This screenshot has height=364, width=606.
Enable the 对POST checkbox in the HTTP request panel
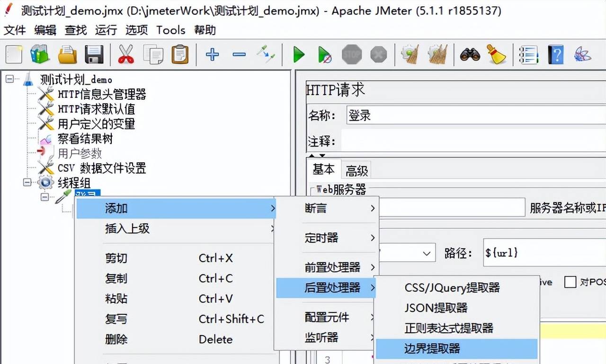pos(570,282)
